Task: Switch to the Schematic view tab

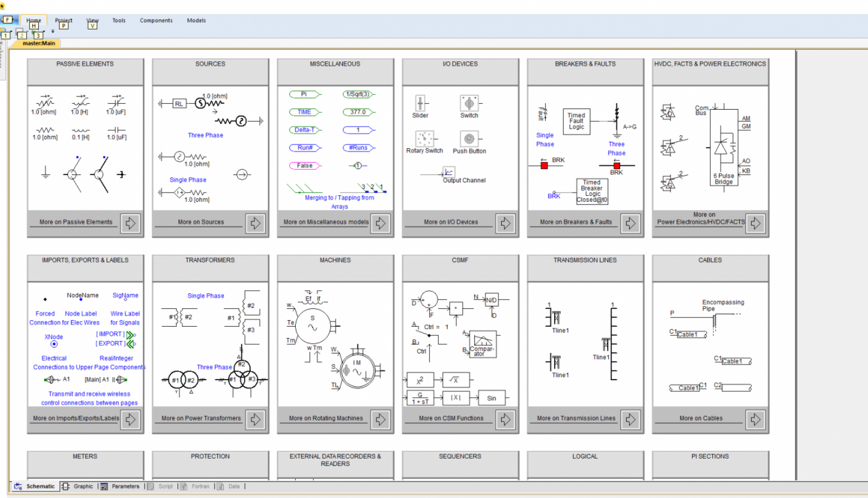Action: pyautogui.click(x=34, y=487)
